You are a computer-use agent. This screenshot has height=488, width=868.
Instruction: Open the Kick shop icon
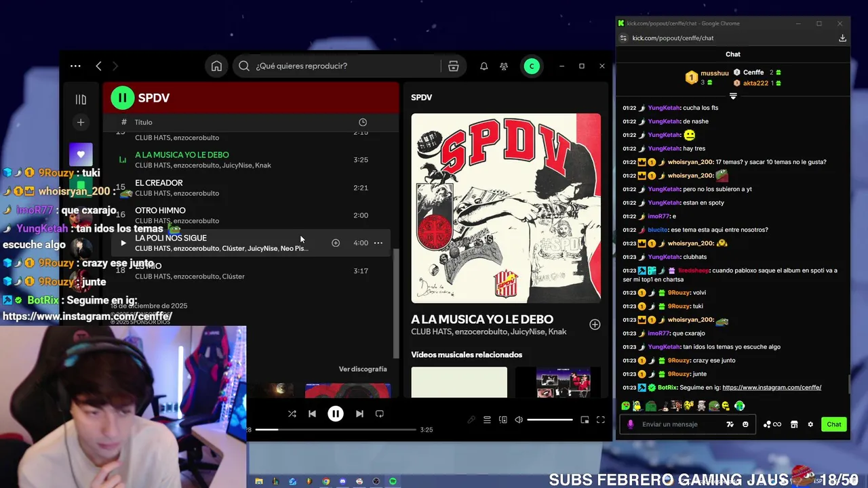tap(794, 424)
